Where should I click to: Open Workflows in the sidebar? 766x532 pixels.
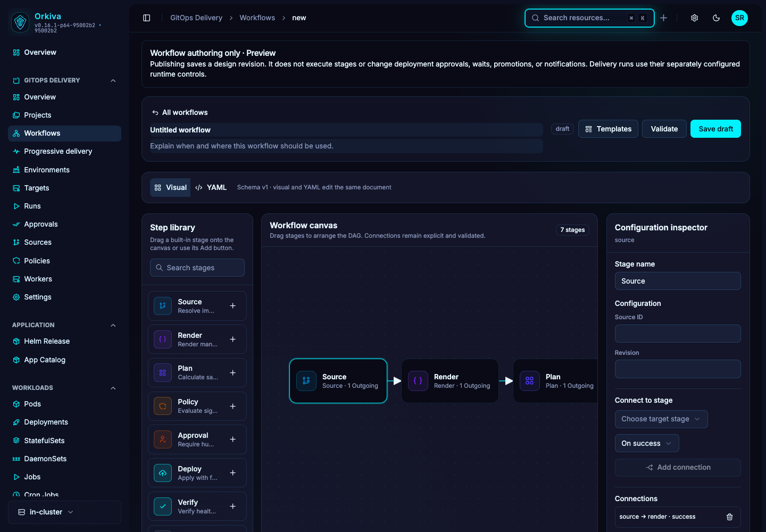click(x=64, y=134)
